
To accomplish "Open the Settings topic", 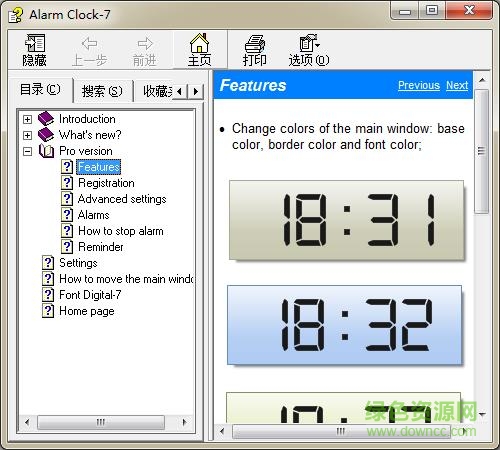I will pos(78,263).
